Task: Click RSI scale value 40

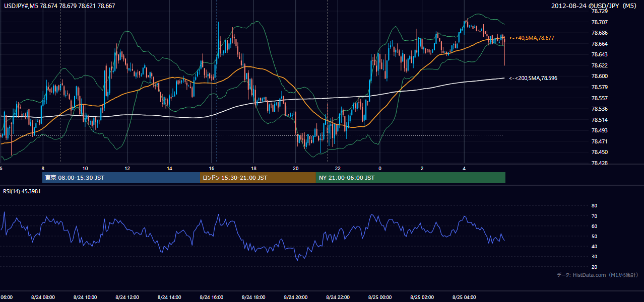Action: point(594,246)
